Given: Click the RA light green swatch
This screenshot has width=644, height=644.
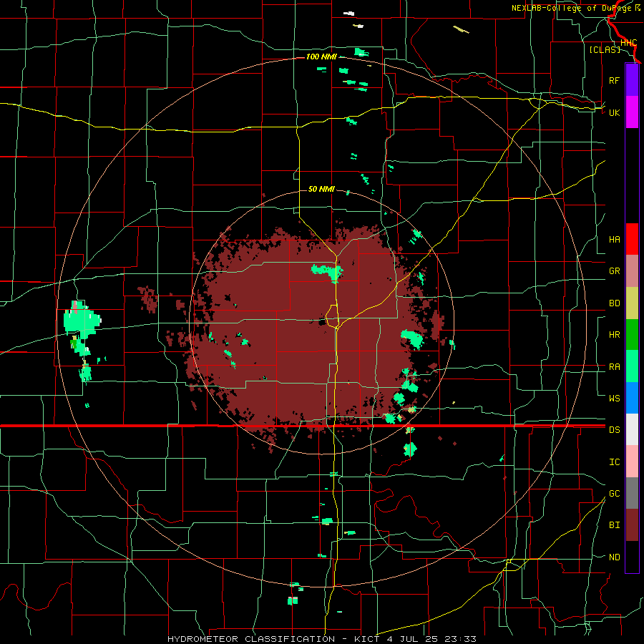Looking at the screenshot, I should [632, 366].
